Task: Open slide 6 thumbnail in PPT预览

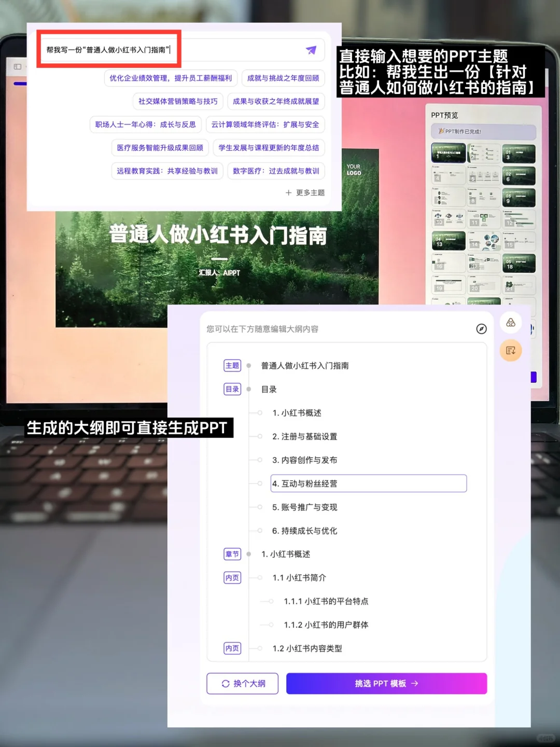Action: pos(519,176)
